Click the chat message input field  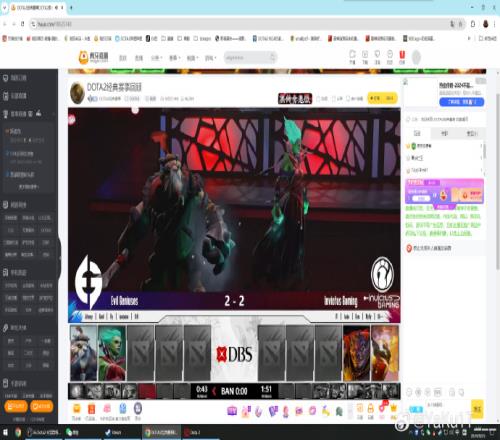coord(448,408)
